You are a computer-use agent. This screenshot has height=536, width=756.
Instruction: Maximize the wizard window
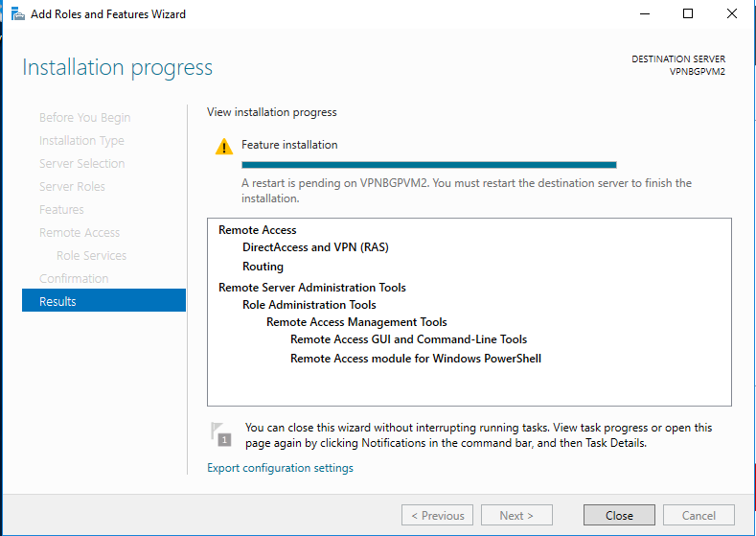(687, 14)
